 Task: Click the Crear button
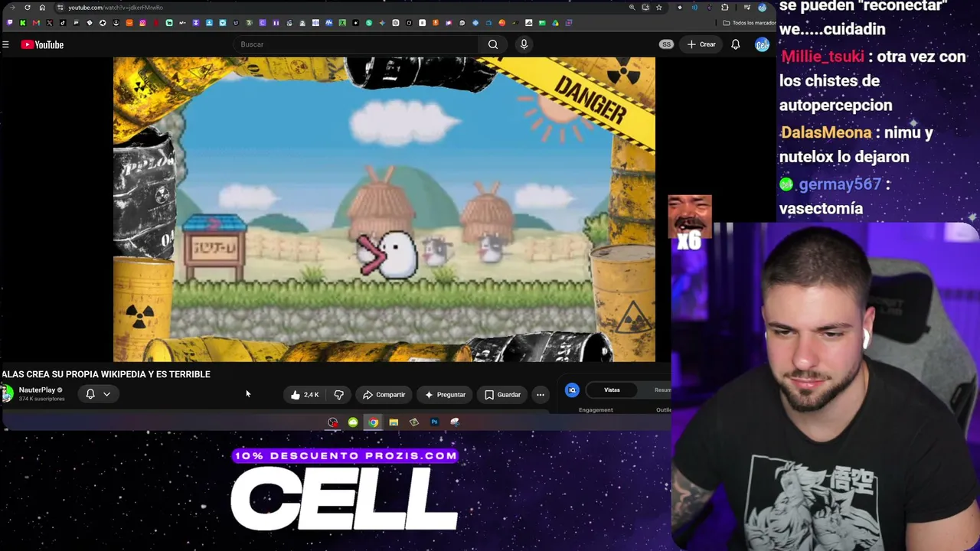coord(701,44)
